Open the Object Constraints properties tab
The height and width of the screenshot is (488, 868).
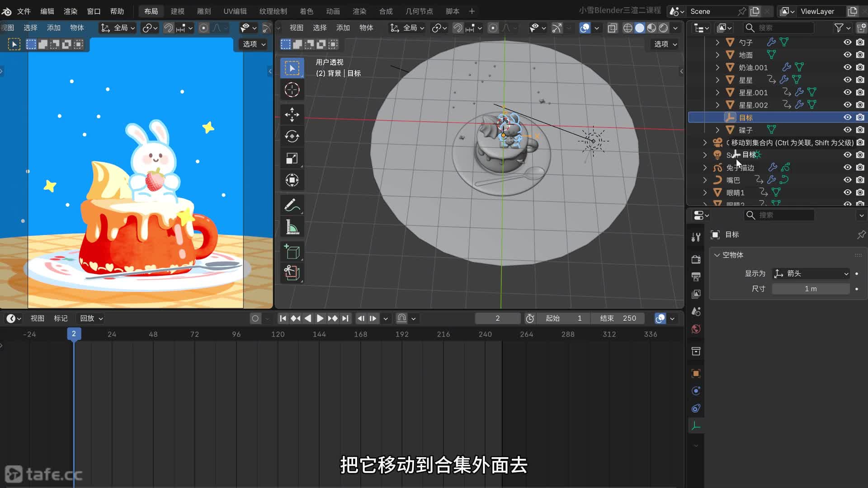point(696,408)
